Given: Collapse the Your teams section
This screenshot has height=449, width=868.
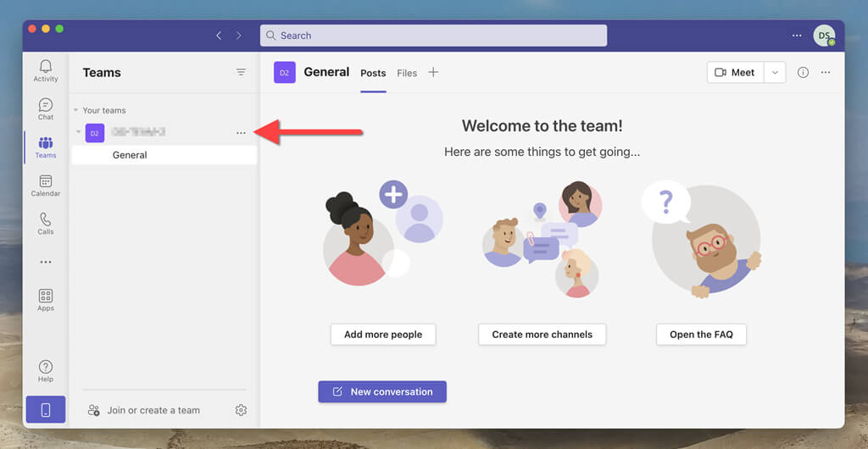Looking at the screenshot, I should point(75,111).
